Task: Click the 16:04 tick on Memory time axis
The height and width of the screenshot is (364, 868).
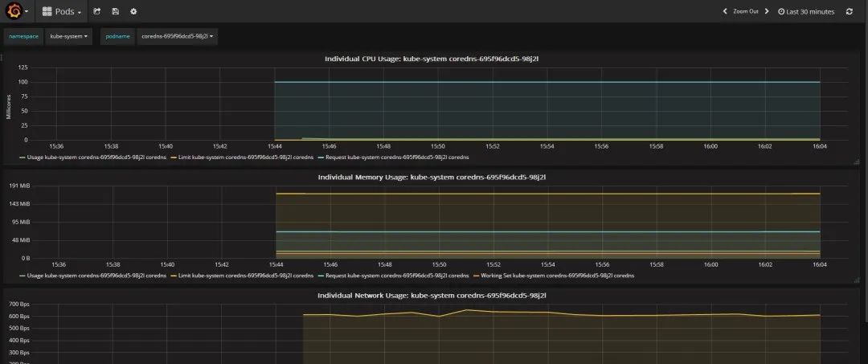Action: 820,264
